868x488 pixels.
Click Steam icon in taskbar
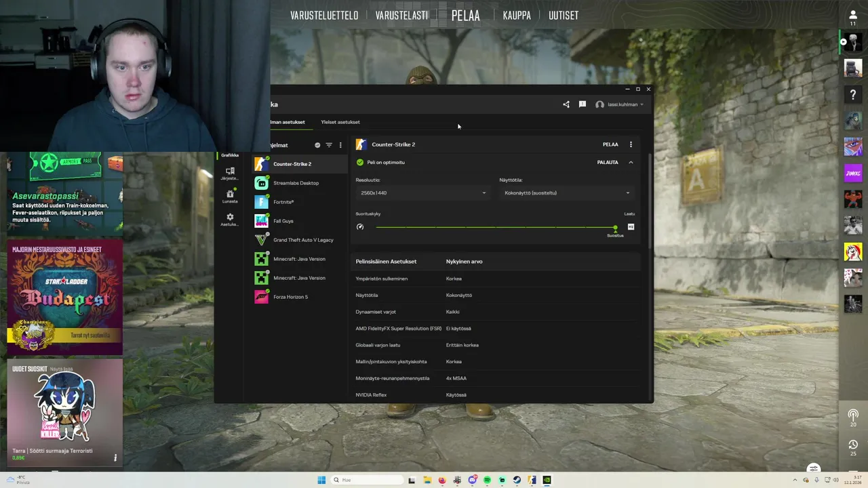pyautogui.click(x=517, y=480)
